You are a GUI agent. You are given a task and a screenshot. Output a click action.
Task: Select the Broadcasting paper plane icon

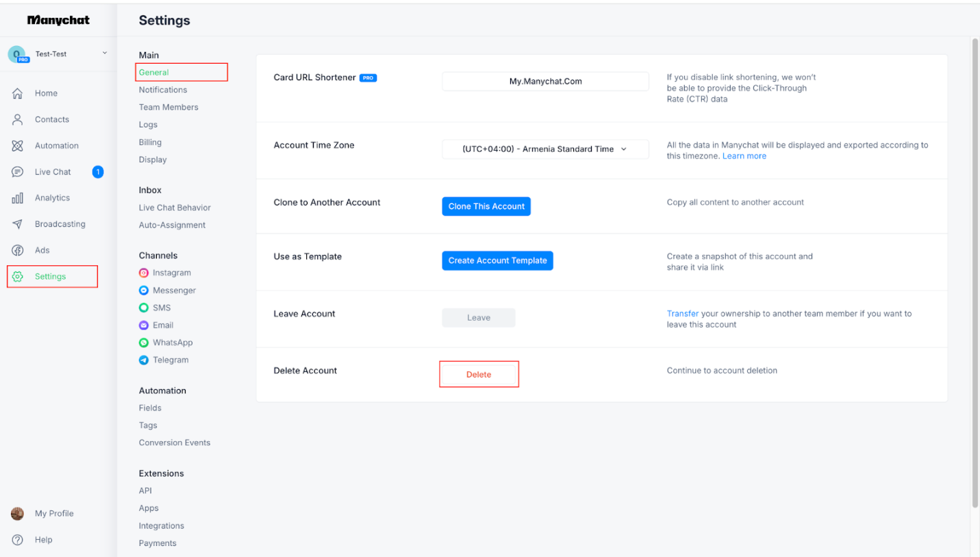pos(18,224)
